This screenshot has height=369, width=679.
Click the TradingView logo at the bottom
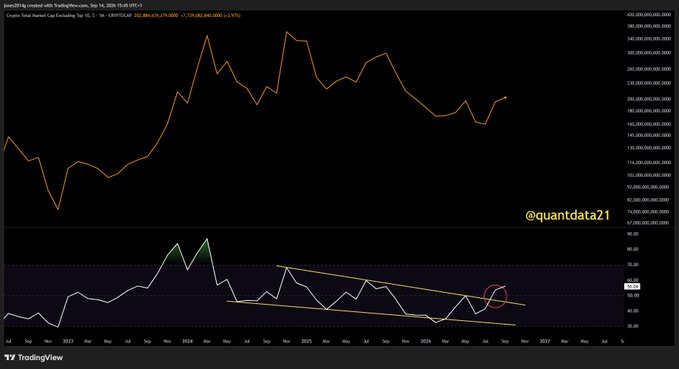33,358
